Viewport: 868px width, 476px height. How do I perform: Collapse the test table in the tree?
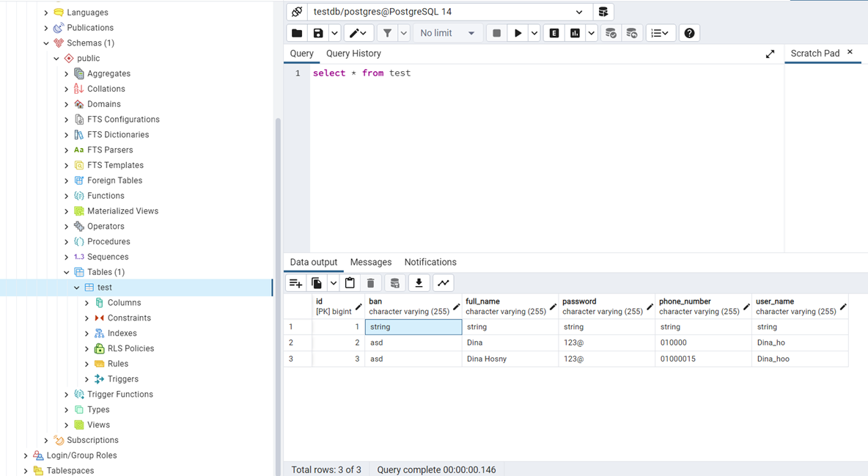tap(76, 287)
